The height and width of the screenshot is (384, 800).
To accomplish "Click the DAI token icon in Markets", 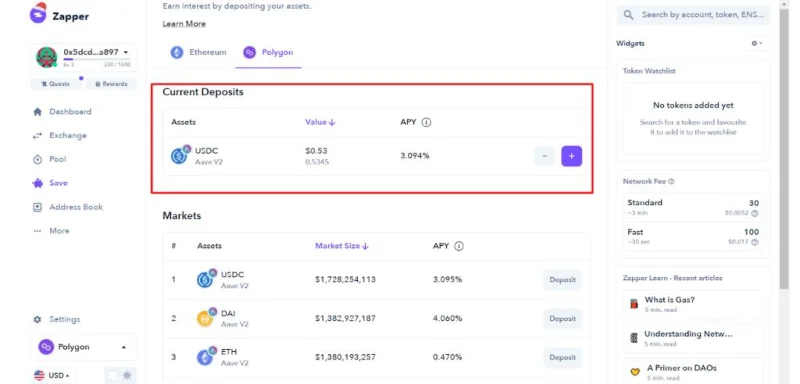I will (206, 318).
